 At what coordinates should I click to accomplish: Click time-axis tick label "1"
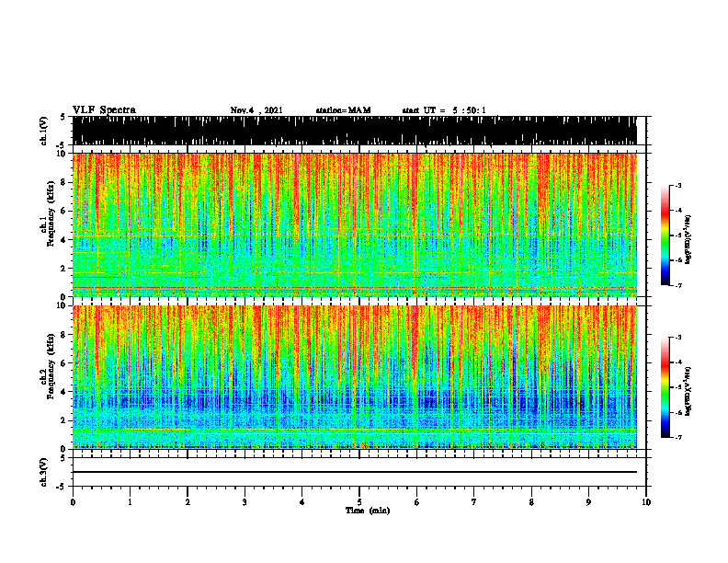[x=130, y=502]
